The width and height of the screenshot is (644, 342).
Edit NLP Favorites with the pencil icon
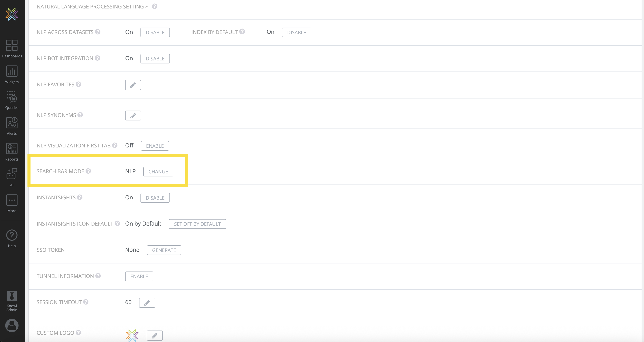pyautogui.click(x=133, y=85)
